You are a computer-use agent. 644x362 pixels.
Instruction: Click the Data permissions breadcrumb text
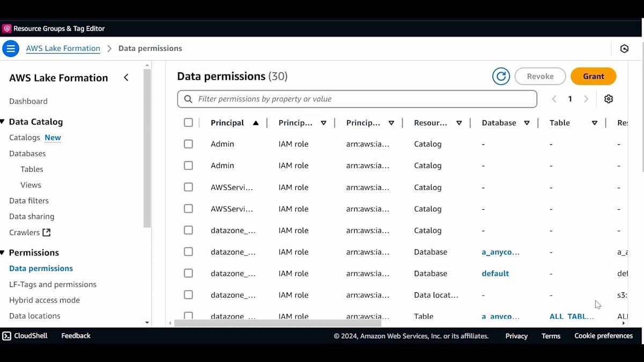coord(150,48)
